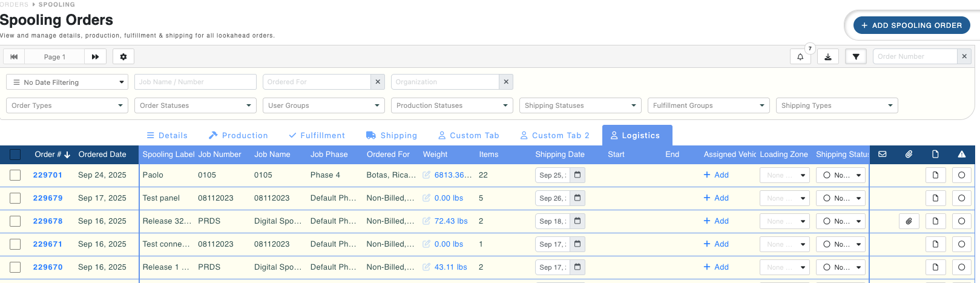980x283 pixels.
Task: Check the select-all orders header checkbox
Action: (15, 155)
